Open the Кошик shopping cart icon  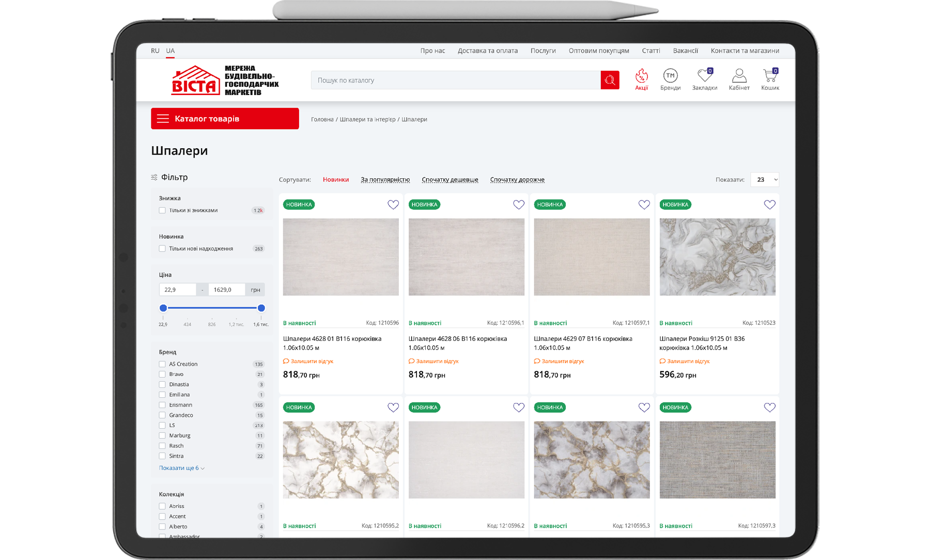point(770,80)
